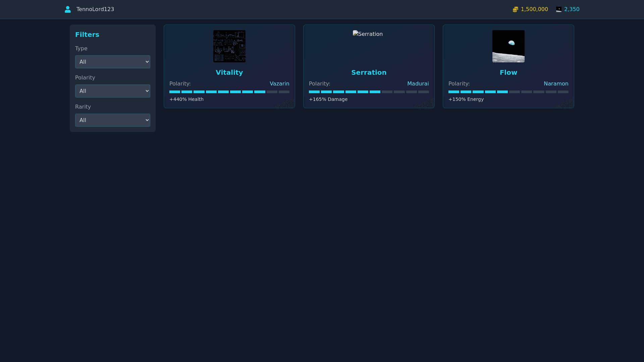Click the Vazarin polarity label on Vitality
644x362 pixels.
279,83
